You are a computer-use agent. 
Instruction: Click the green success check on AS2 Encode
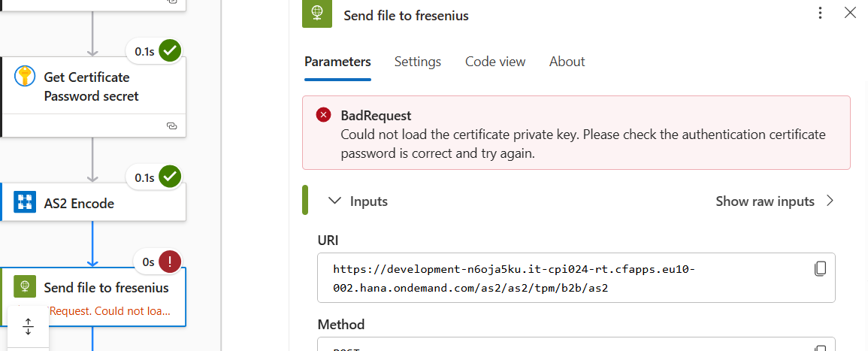point(170,177)
